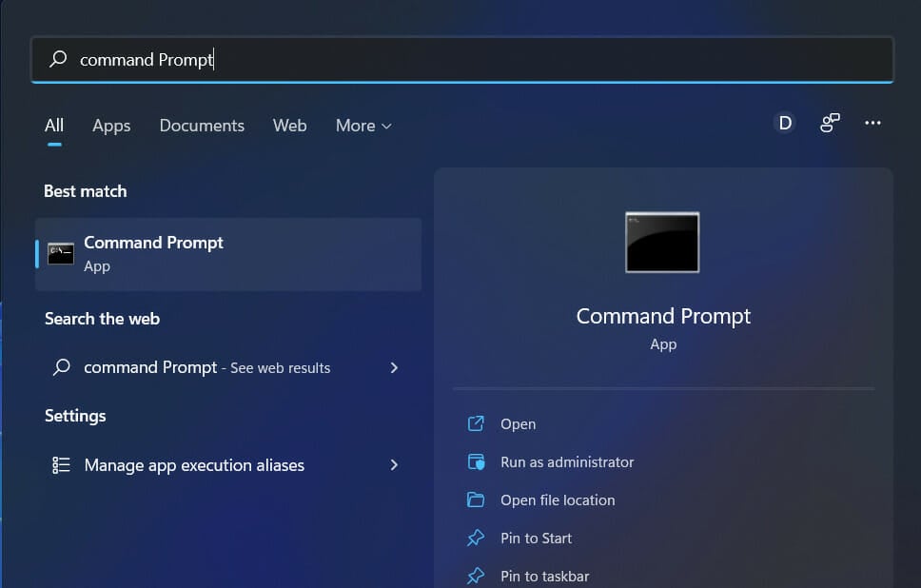Switch to the Documents tab

coord(202,126)
